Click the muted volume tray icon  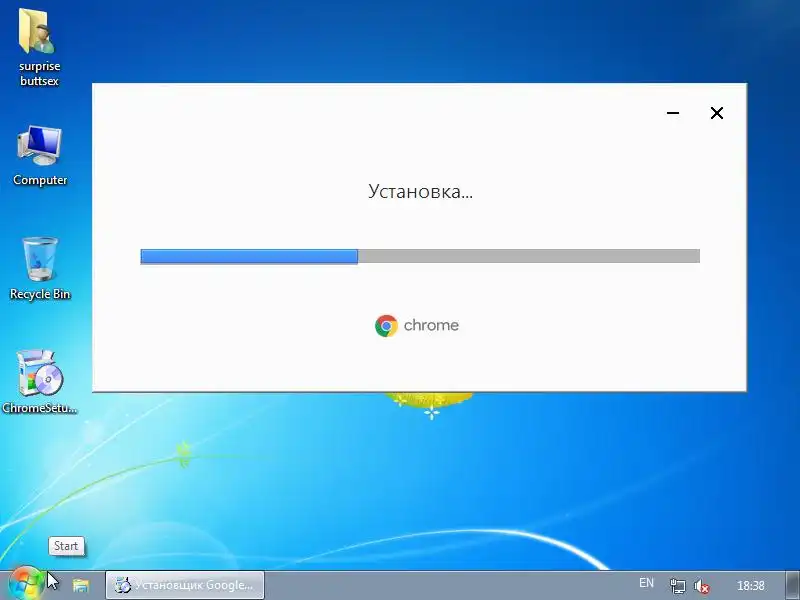point(702,586)
